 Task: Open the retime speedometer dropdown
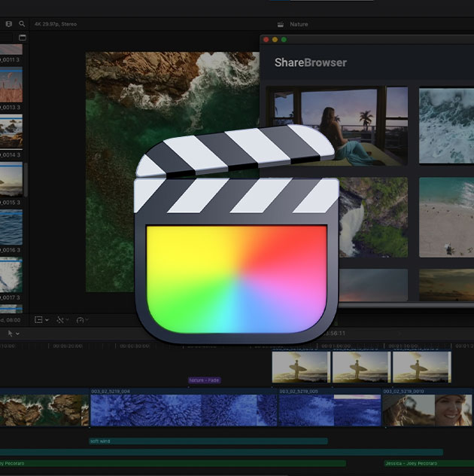(x=82, y=320)
